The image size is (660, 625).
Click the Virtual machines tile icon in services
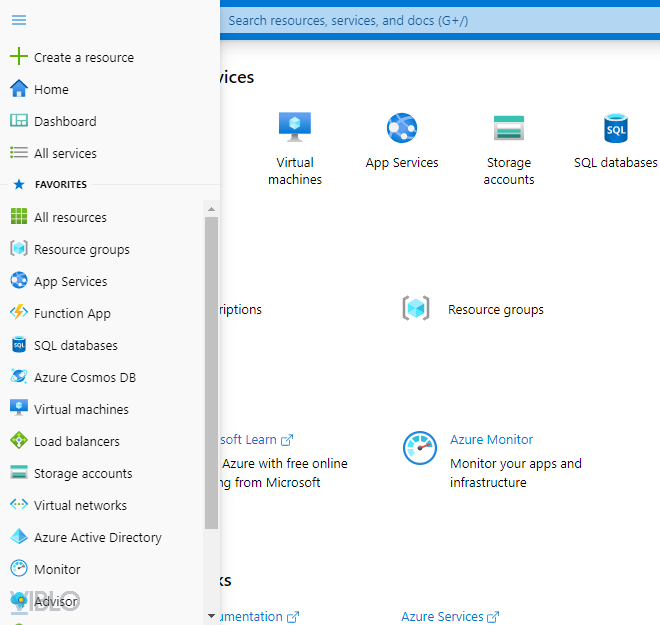(x=295, y=127)
